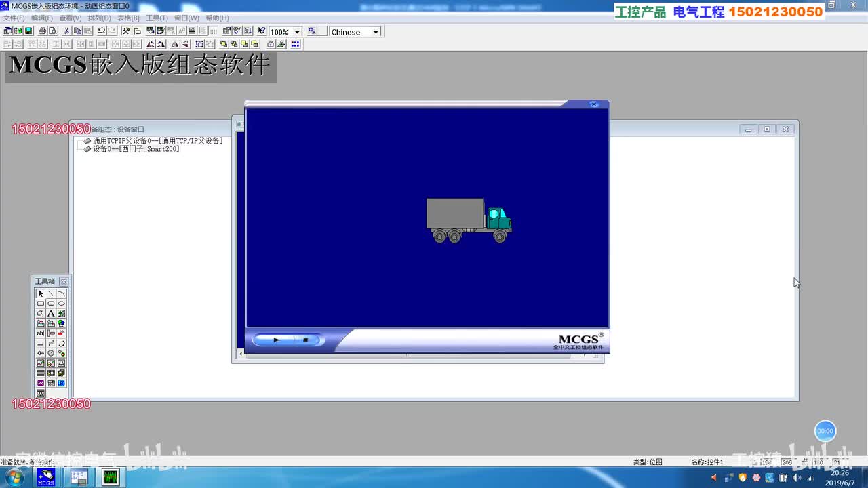Image resolution: width=868 pixels, height=488 pixels.
Task: Select the straight line tool in toolbox
Action: pos(51,293)
